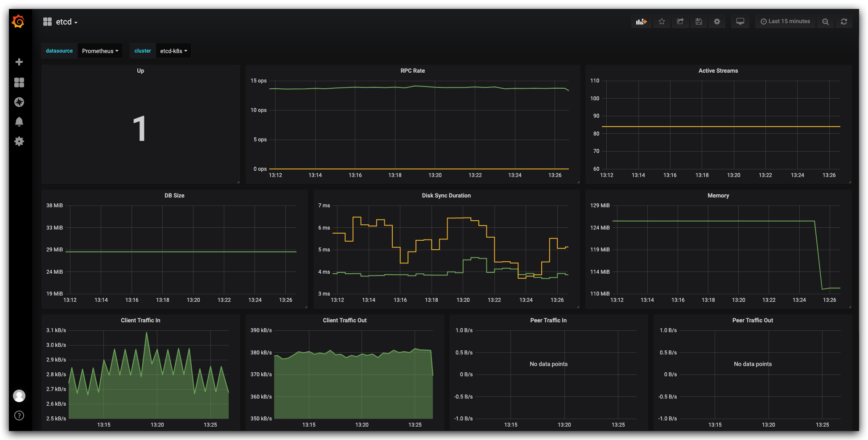Open the Dashboards icon in sidebar
868x440 pixels.
(19, 82)
